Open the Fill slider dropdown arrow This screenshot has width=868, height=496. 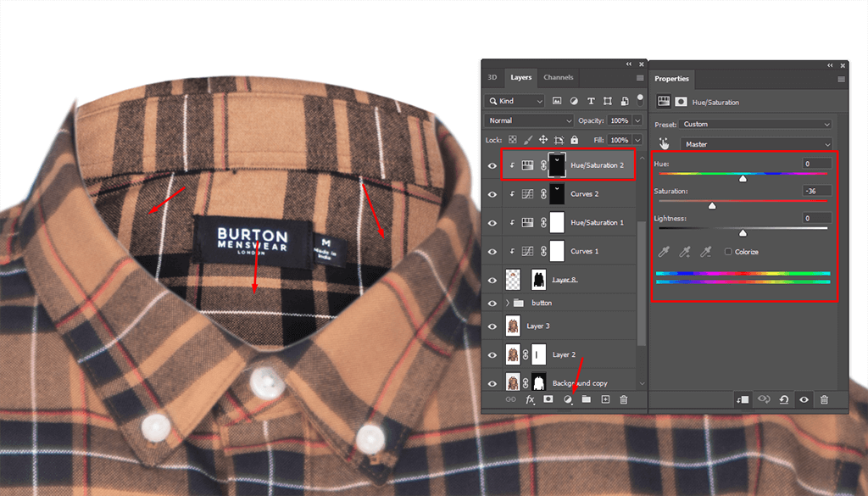click(x=637, y=140)
